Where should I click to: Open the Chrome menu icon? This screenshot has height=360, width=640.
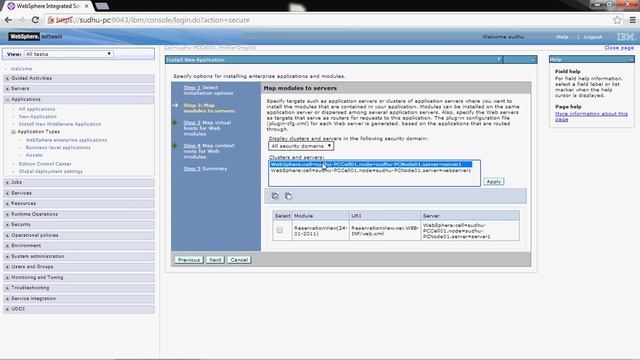coord(632,20)
